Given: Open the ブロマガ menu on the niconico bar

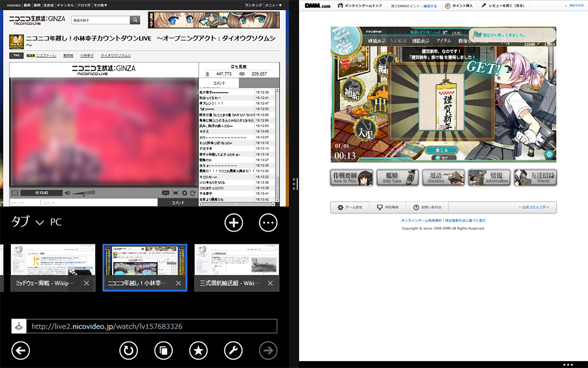Looking at the screenshot, I should [x=84, y=5].
